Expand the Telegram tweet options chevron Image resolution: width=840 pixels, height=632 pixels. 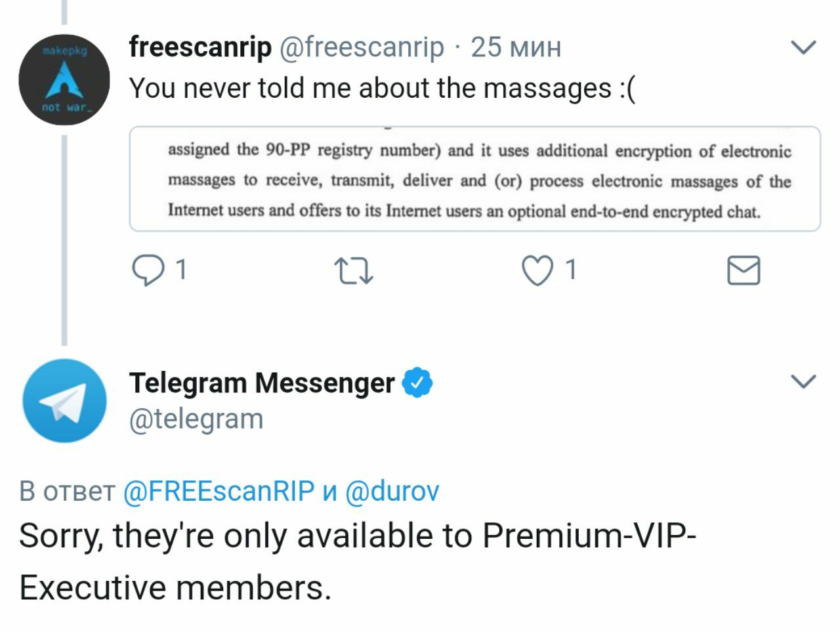click(x=803, y=381)
